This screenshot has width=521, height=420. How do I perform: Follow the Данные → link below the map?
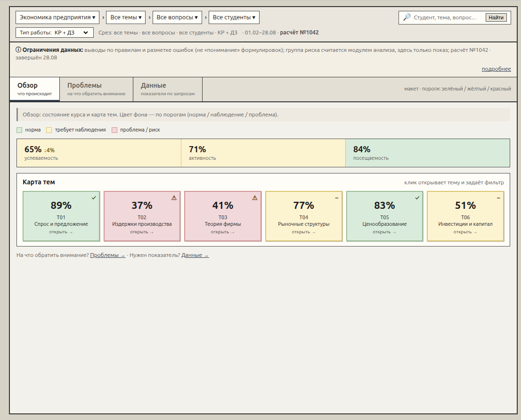pyautogui.click(x=195, y=255)
